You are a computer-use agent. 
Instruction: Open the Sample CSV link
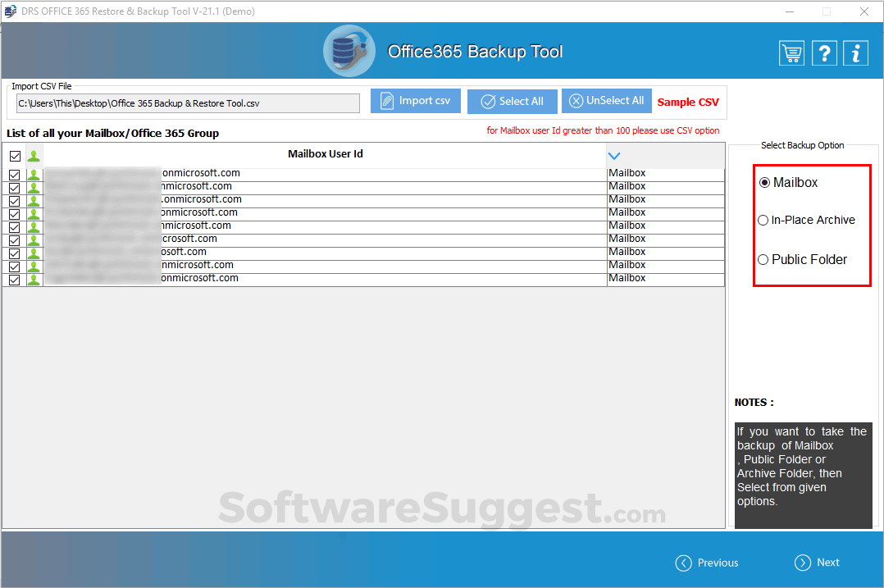[x=688, y=102]
